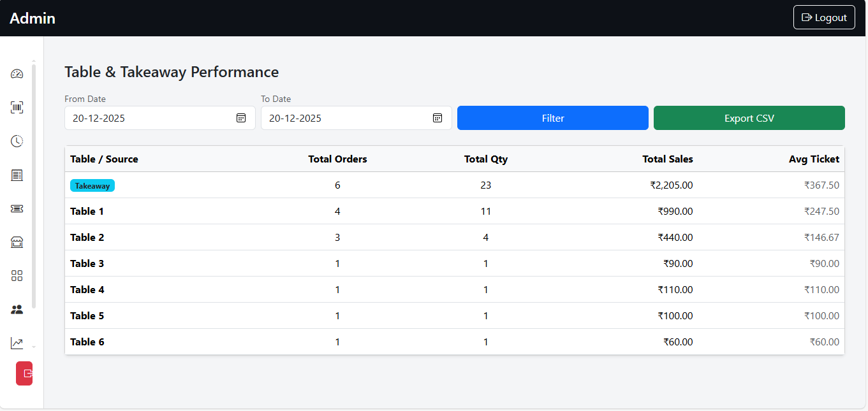Open the users icon in the sidebar
The image size is (868, 411).
coord(17,309)
